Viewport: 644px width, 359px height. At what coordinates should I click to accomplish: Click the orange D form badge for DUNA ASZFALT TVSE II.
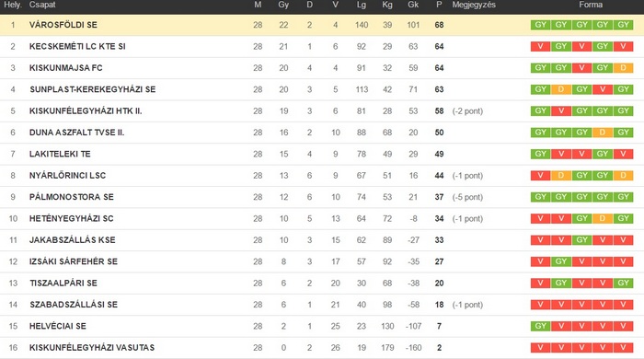(603, 133)
